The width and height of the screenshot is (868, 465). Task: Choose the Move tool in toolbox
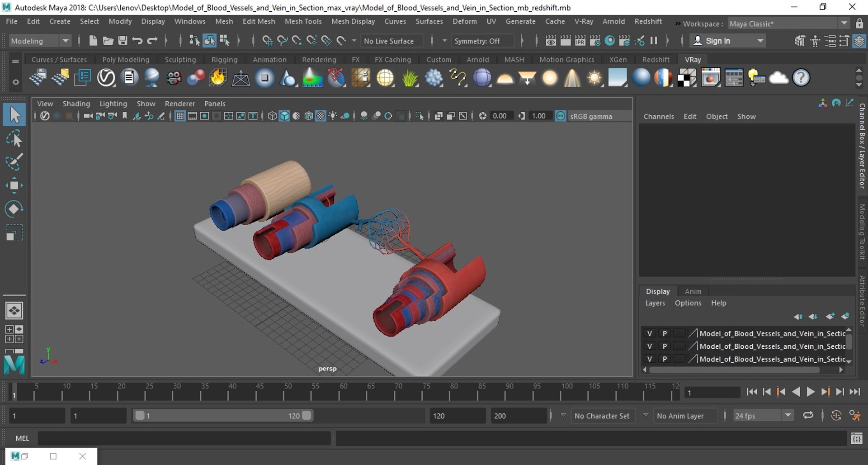14,185
